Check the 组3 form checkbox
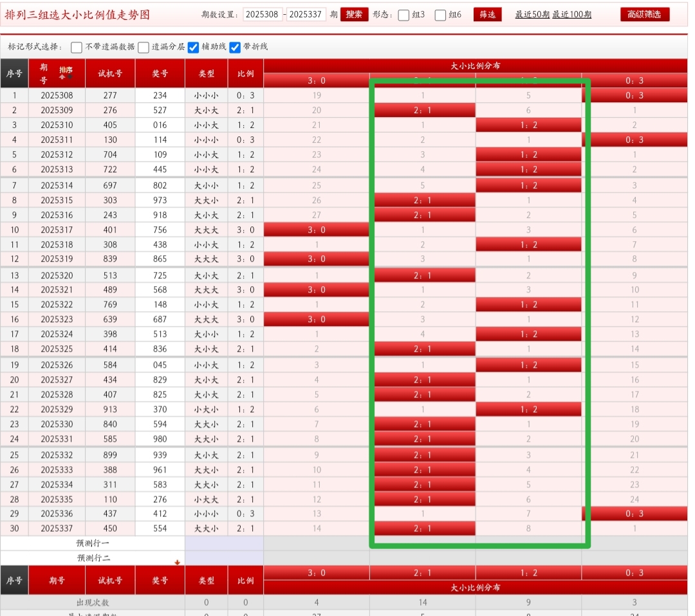 pyautogui.click(x=403, y=15)
